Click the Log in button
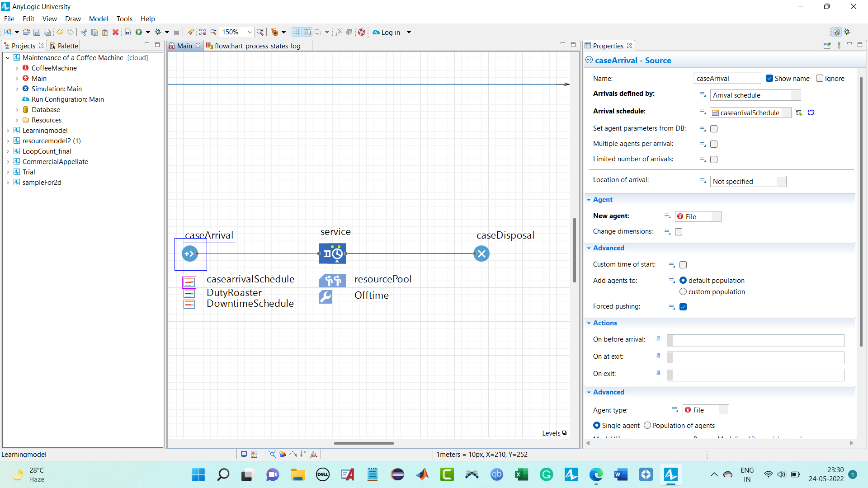Image resolution: width=868 pixels, height=488 pixels. (x=391, y=32)
